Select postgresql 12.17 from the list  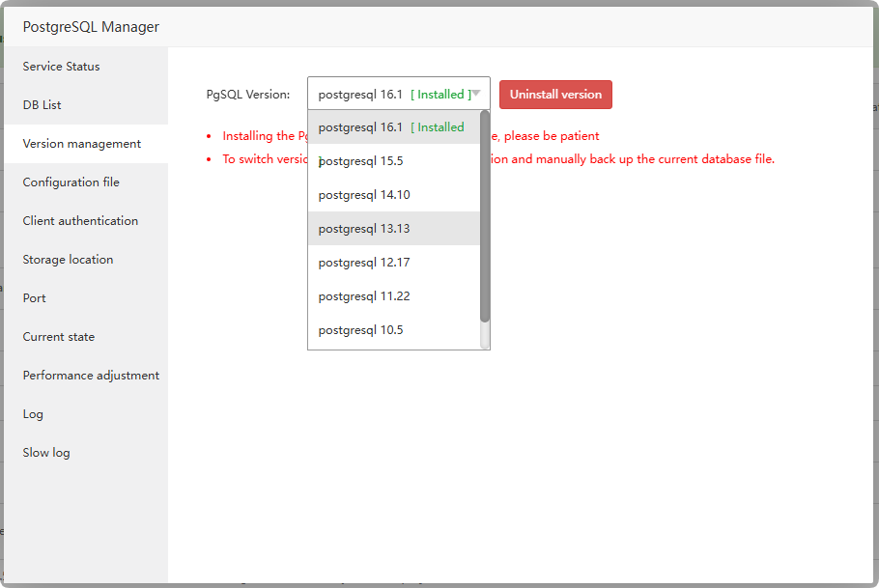pyautogui.click(x=393, y=263)
